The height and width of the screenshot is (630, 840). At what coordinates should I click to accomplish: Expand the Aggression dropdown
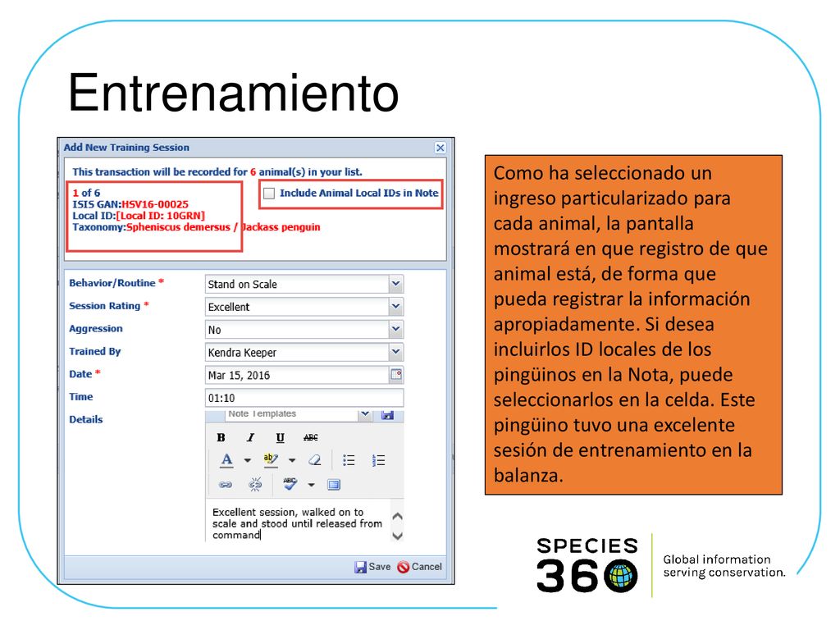(x=396, y=329)
